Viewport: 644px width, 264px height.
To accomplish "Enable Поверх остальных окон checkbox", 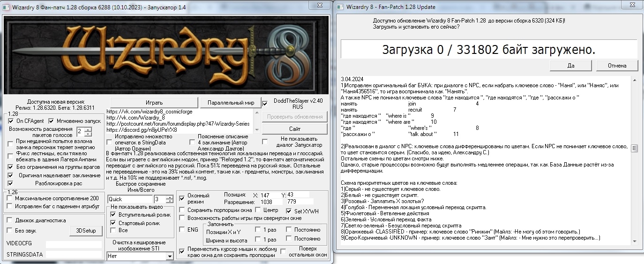I will point(283,252).
